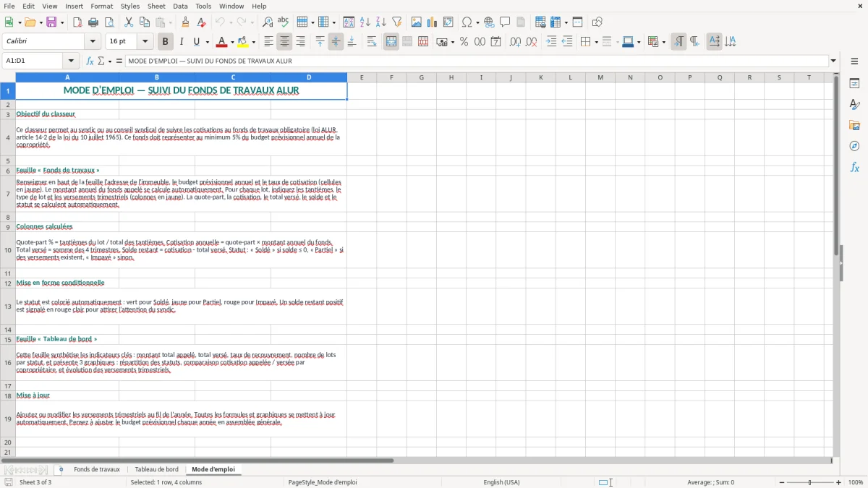Insert a hyperlink
Image resolution: width=868 pixels, height=488 pixels.
[489, 22]
